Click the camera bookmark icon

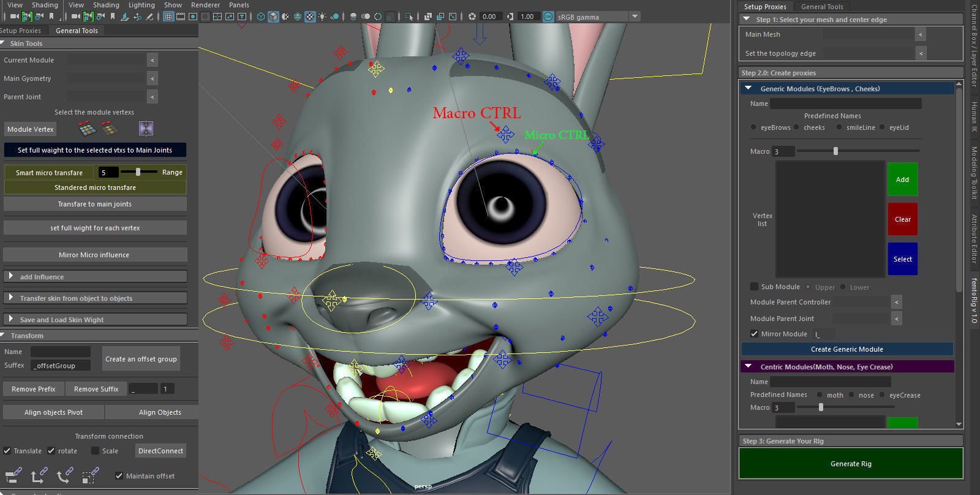(x=113, y=17)
